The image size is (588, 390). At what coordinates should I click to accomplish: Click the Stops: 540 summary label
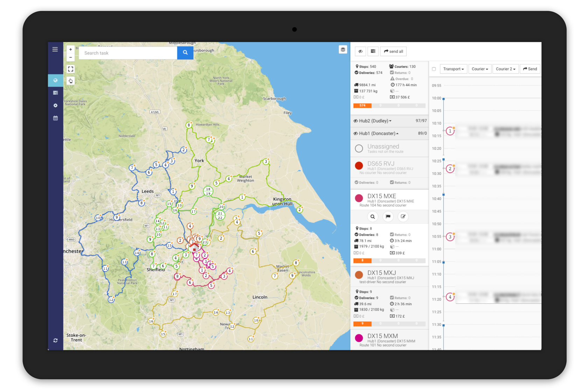(x=366, y=66)
